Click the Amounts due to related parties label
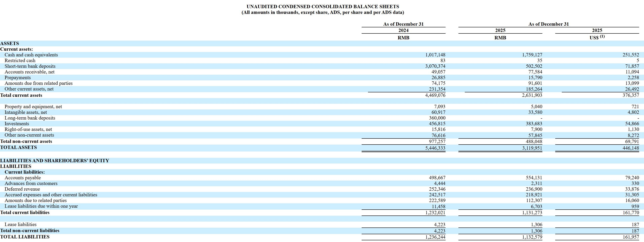 click(35, 201)
